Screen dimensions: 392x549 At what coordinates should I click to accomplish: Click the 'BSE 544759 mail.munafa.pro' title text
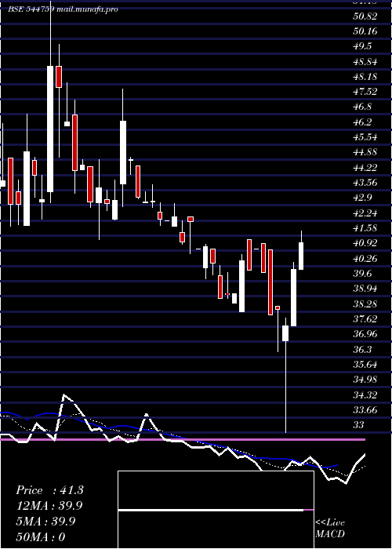pos(63,9)
